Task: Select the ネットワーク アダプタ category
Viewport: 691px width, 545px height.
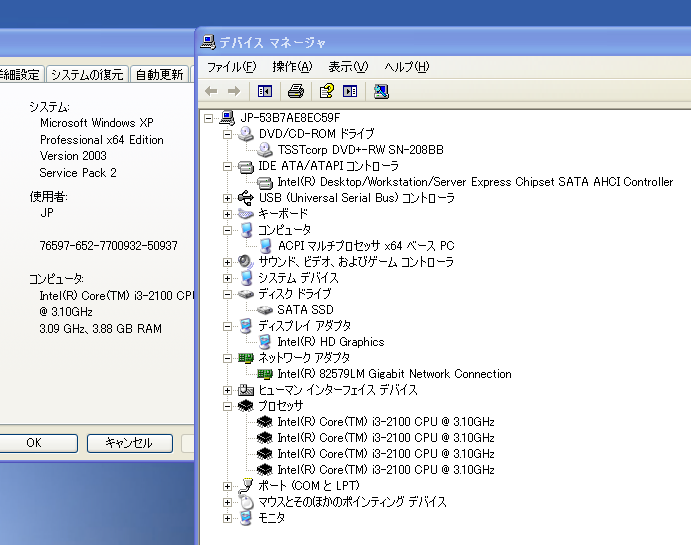Action: point(304,358)
